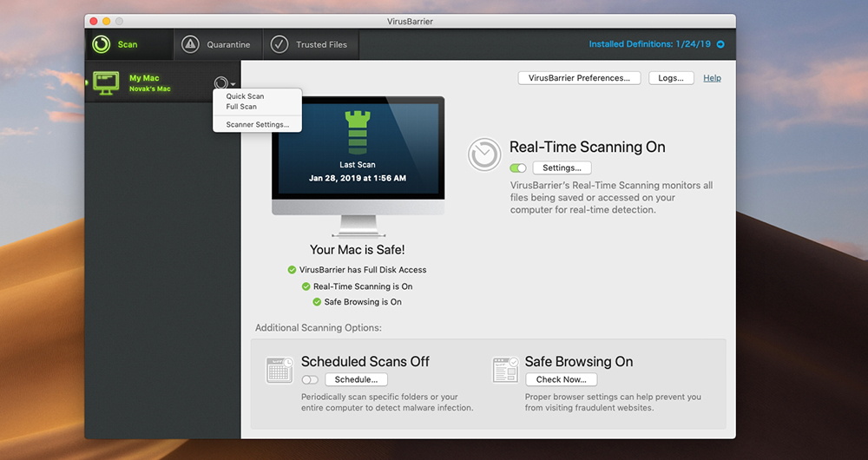Select My Mac Novak's Mac entry

click(163, 83)
